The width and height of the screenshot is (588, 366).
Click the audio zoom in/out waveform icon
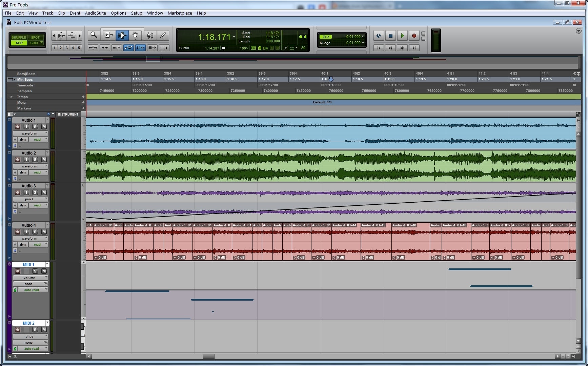tap(62, 35)
